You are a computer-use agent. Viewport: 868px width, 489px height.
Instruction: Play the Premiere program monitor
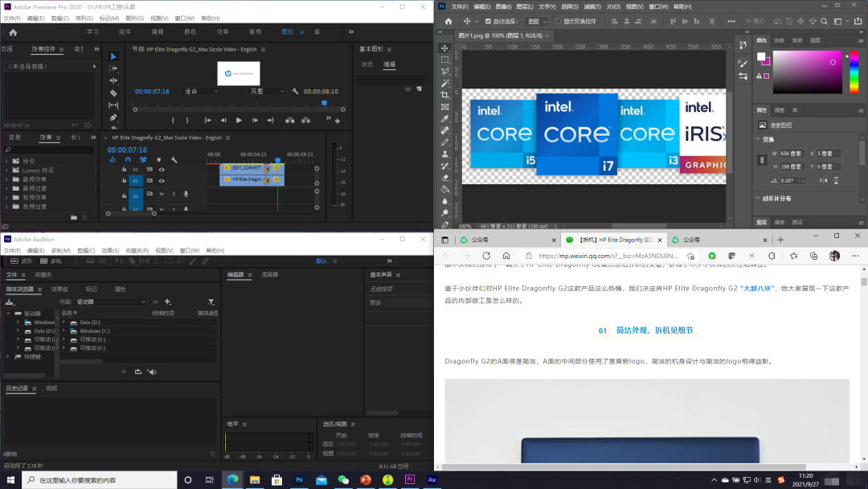pos(239,120)
